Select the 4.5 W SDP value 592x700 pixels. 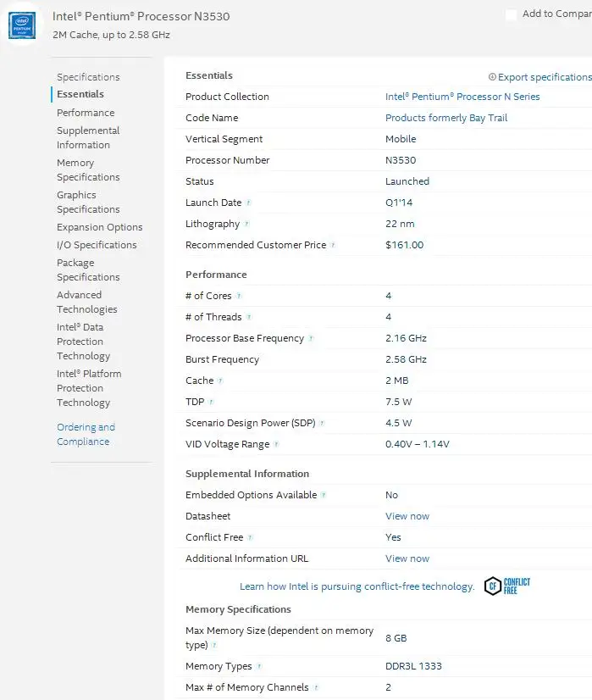point(398,423)
